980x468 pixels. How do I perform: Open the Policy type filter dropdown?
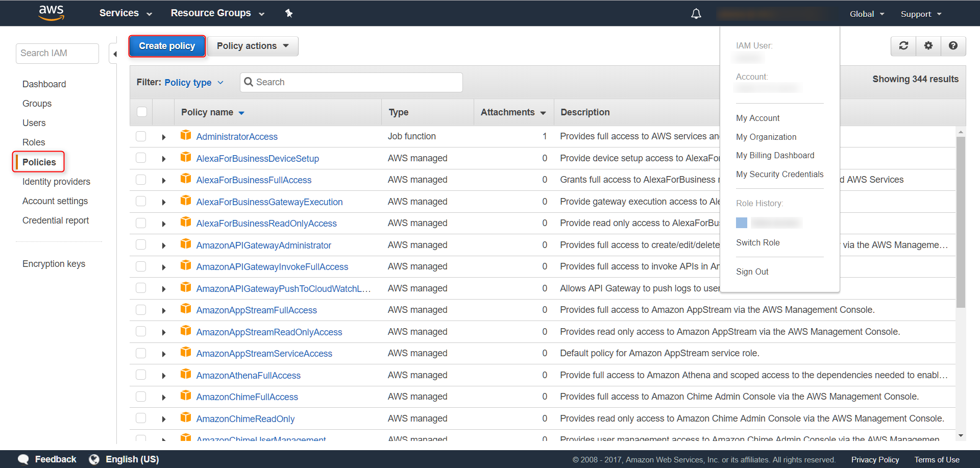point(194,82)
